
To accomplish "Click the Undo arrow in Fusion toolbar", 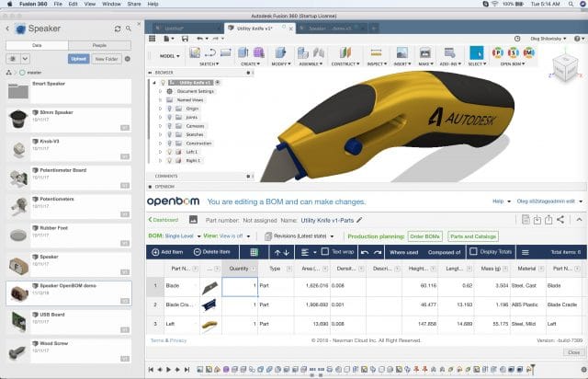I will point(199,39).
